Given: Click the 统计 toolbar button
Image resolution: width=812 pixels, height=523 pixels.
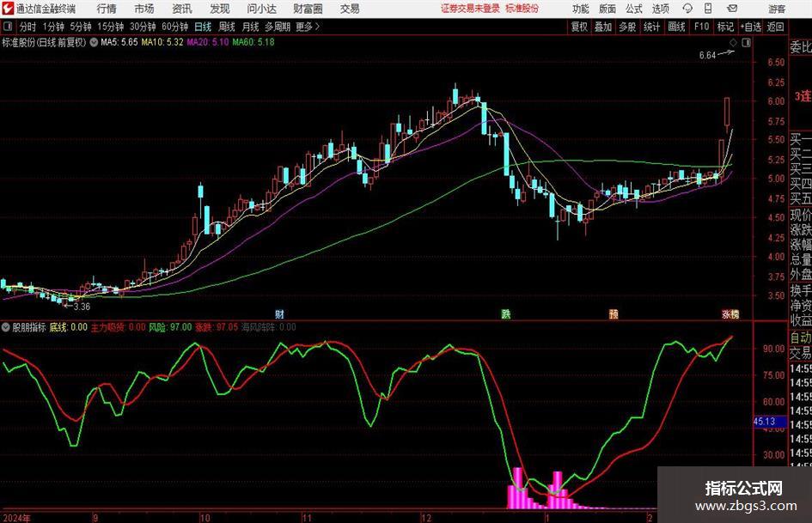Looking at the screenshot, I should pos(651,27).
